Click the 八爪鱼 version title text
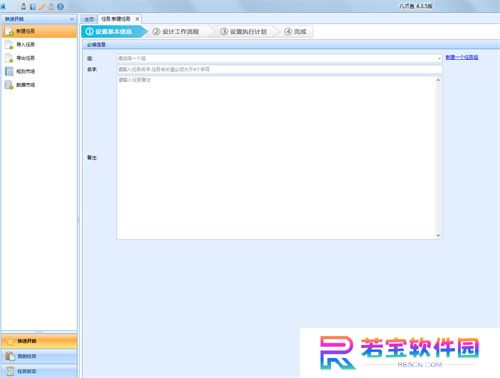Viewport: 500px width, 378px height. coord(415,6)
